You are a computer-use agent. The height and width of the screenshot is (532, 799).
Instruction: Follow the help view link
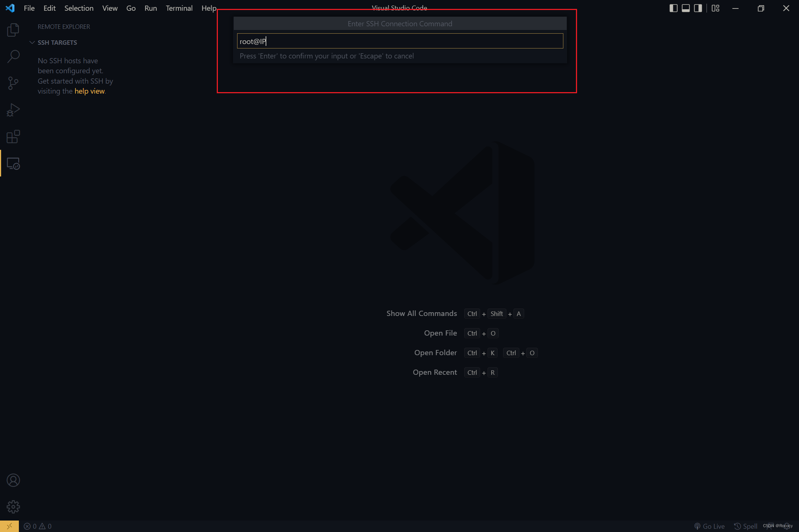tap(90, 91)
